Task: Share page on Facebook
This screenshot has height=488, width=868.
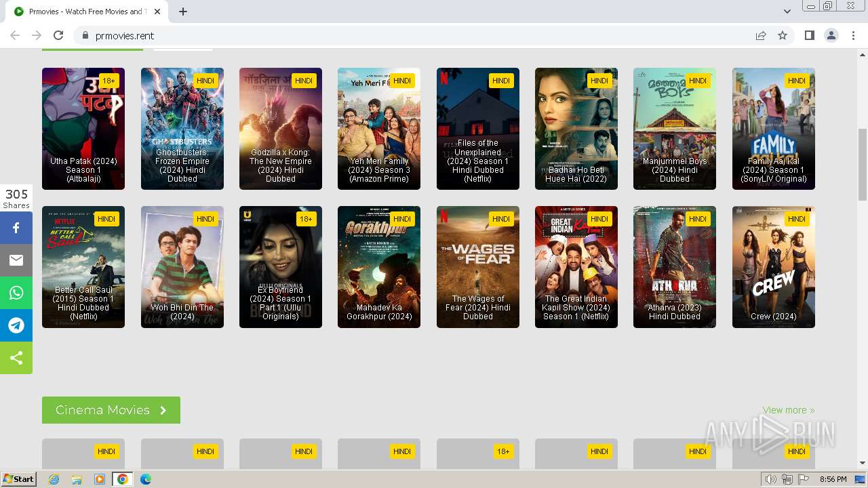Action: [16, 228]
